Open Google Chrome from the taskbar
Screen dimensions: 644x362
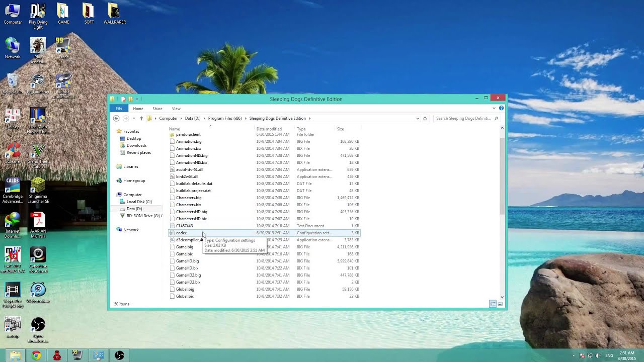point(36,355)
